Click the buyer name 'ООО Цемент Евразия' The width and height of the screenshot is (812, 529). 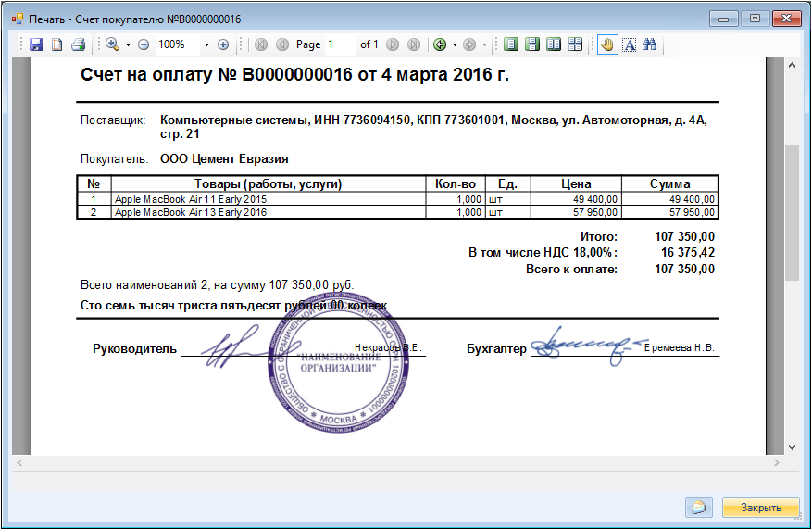(x=224, y=159)
